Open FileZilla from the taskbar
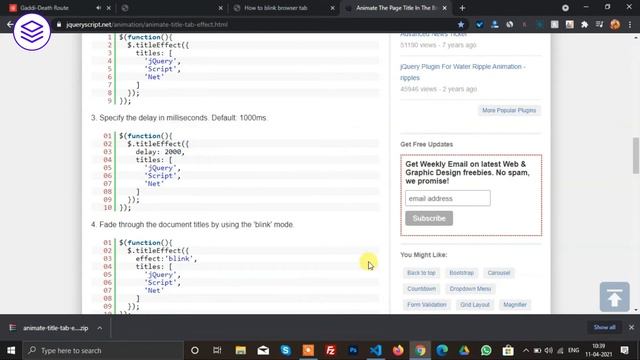Screen dimensions: 640x360 [x=331, y=350]
